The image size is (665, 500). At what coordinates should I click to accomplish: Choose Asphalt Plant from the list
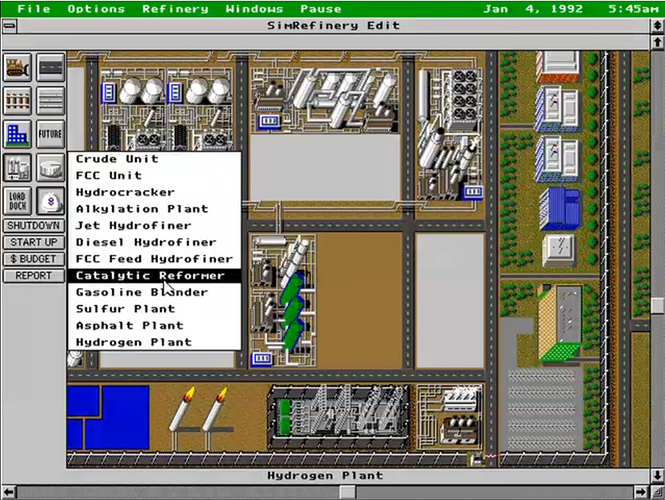154,326
